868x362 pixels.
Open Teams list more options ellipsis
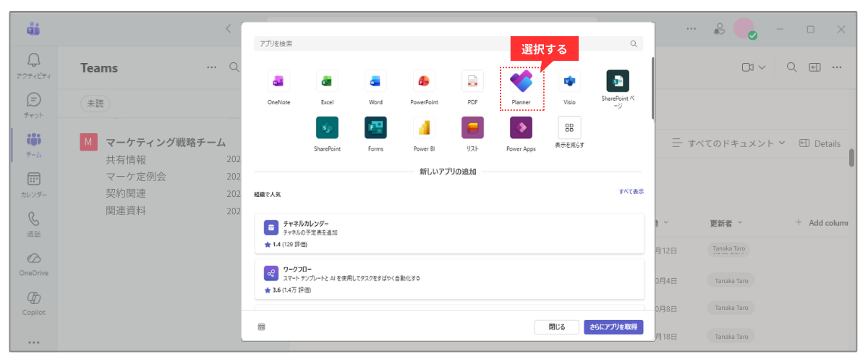pyautogui.click(x=212, y=67)
